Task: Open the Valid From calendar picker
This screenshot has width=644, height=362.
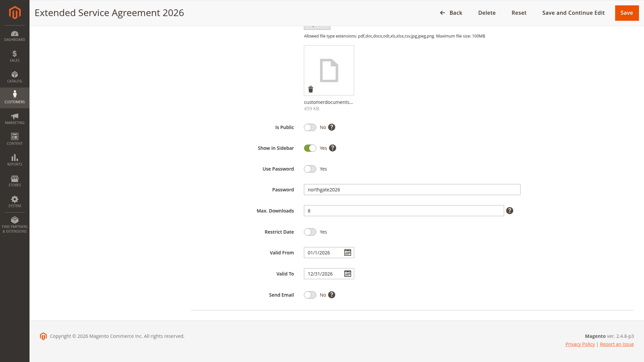Action: tap(347, 253)
